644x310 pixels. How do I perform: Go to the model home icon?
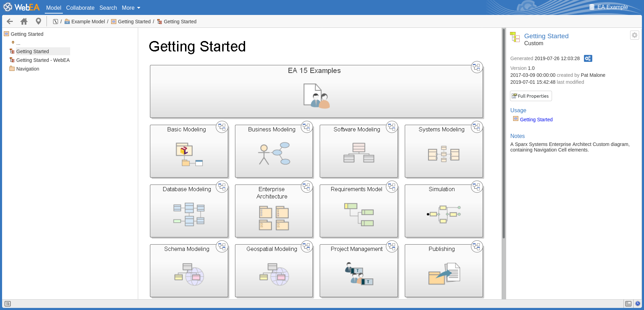pyautogui.click(x=24, y=22)
